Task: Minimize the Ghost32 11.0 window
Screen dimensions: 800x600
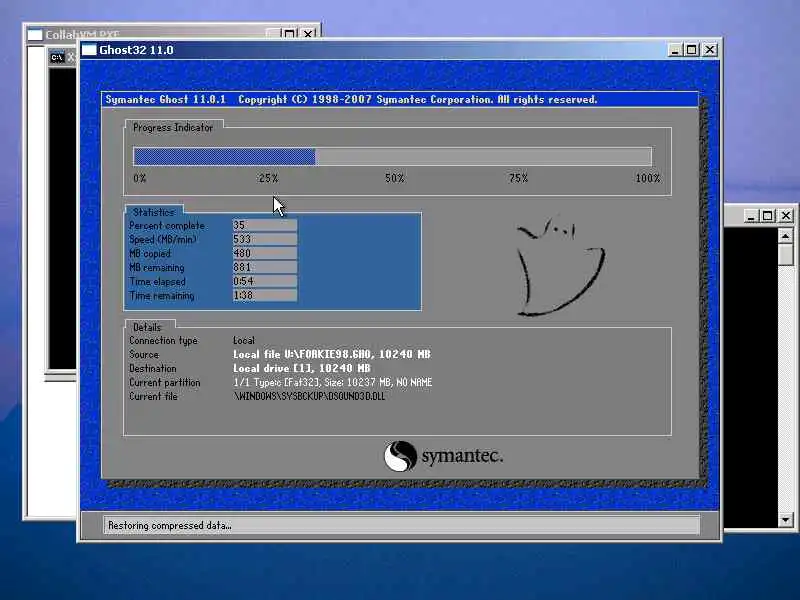Action: coord(674,50)
